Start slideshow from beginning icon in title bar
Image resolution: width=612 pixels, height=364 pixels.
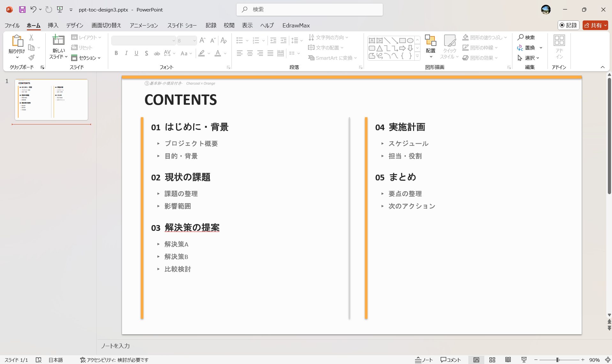tap(60, 9)
